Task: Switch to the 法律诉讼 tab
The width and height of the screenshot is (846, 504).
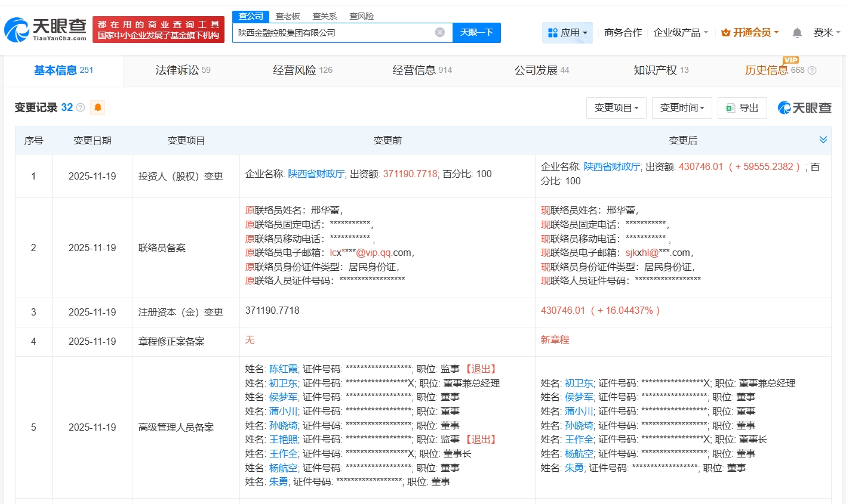Action: click(183, 70)
